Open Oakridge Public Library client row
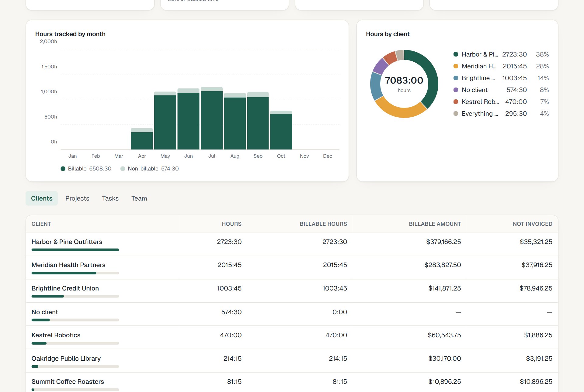The width and height of the screenshot is (584, 392). click(292, 361)
